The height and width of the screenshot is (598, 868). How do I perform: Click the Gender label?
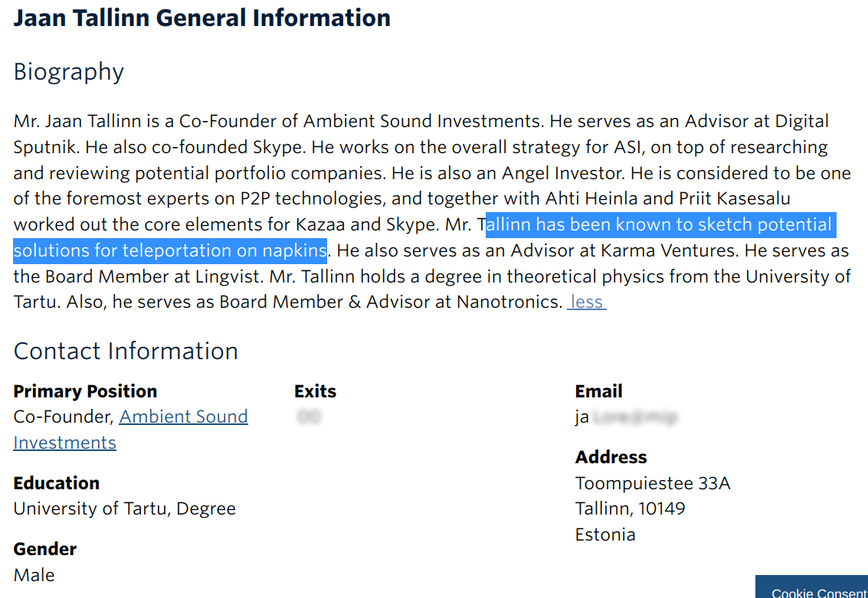pyautogui.click(x=45, y=549)
